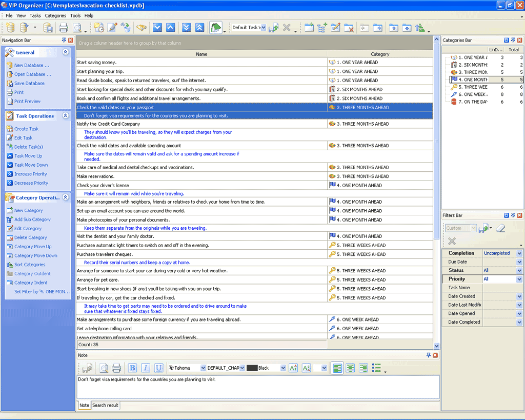Click the Create Task link
525x420 pixels.
[x=27, y=129]
